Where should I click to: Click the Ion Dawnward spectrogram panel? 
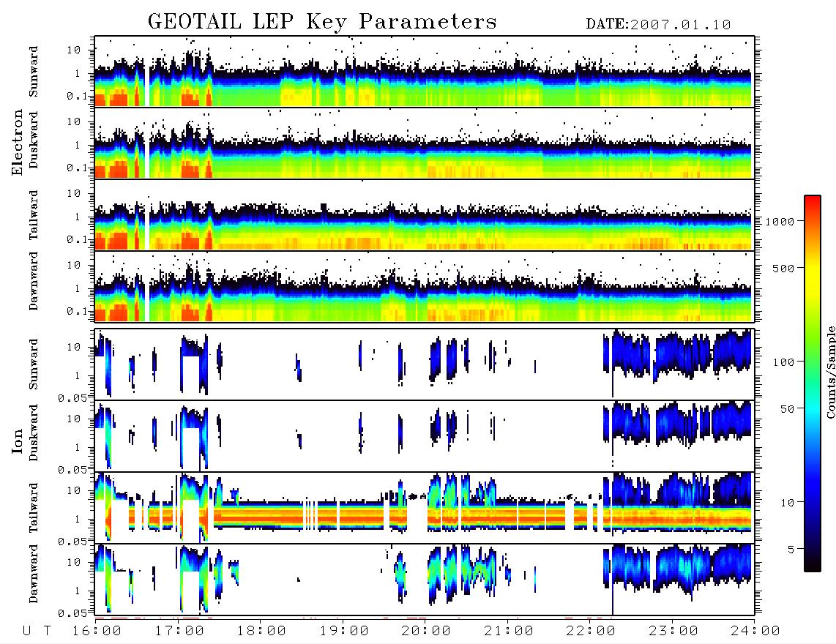coord(425,580)
